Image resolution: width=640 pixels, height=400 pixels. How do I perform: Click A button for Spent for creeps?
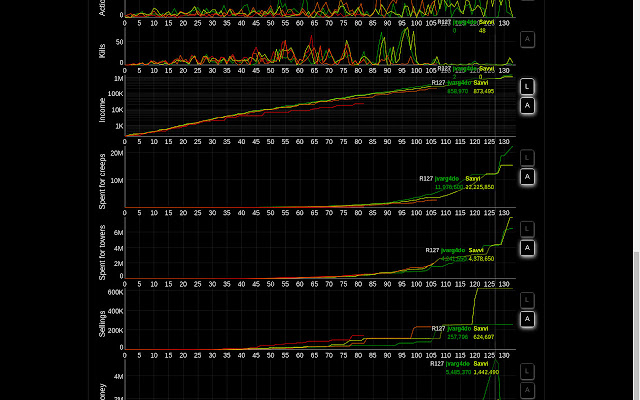(x=527, y=177)
